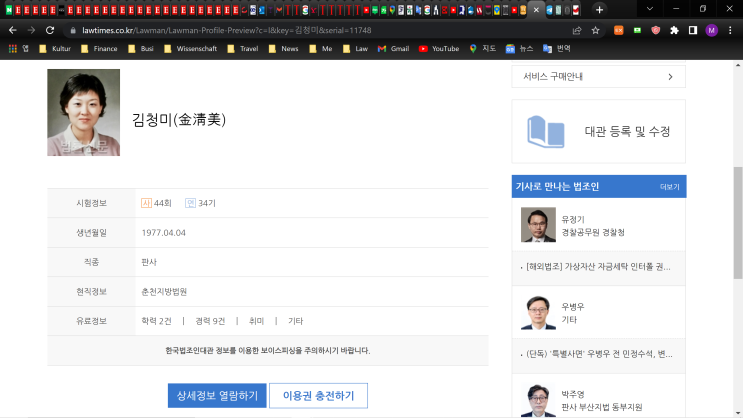Open the 뉴스 bookmark
This screenshot has width=743, height=418.
click(x=519, y=48)
